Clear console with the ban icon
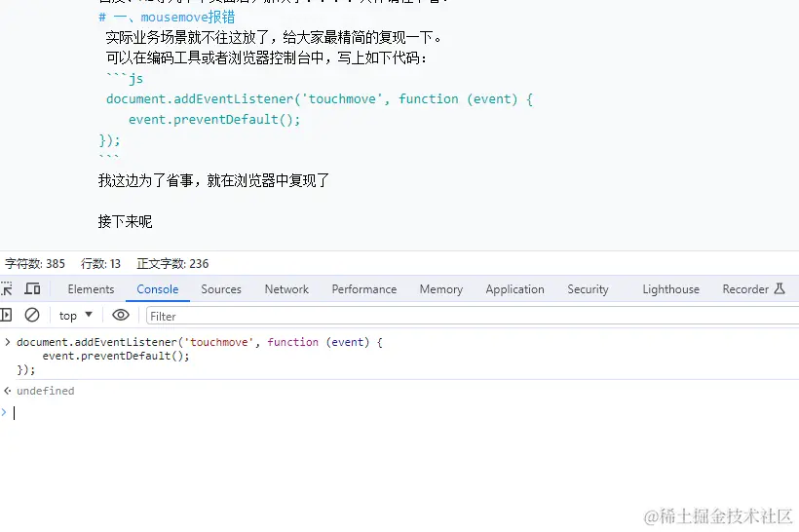The height and width of the screenshot is (532, 799). [x=32, y=316]
